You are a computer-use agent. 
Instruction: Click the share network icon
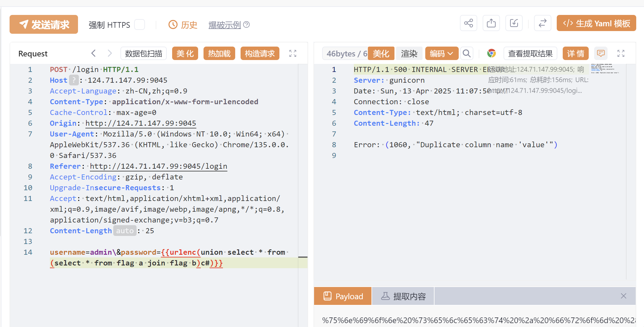(x=469, y=23)
